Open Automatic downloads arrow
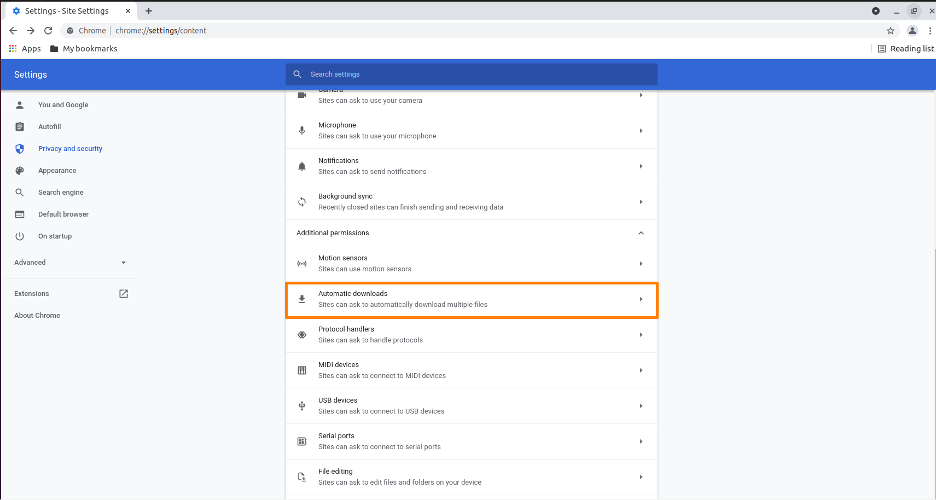This screenshot has width=936, height=500. tap(641, 299)
